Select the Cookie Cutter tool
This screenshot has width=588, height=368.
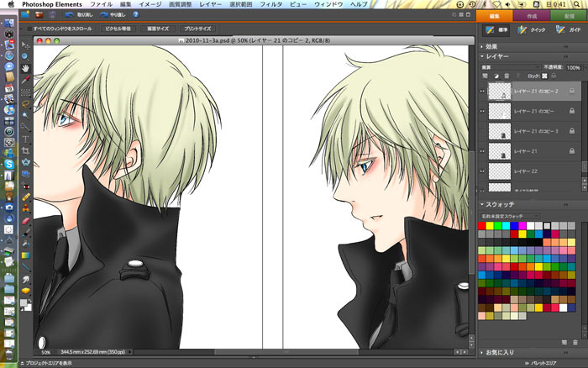(x=25, y=162)
